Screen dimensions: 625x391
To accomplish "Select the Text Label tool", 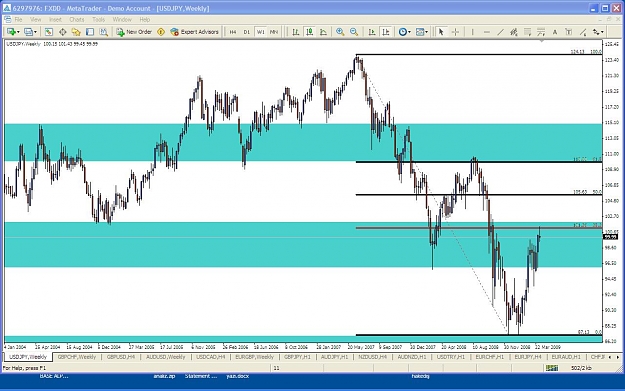I will (x=568, y=32).
